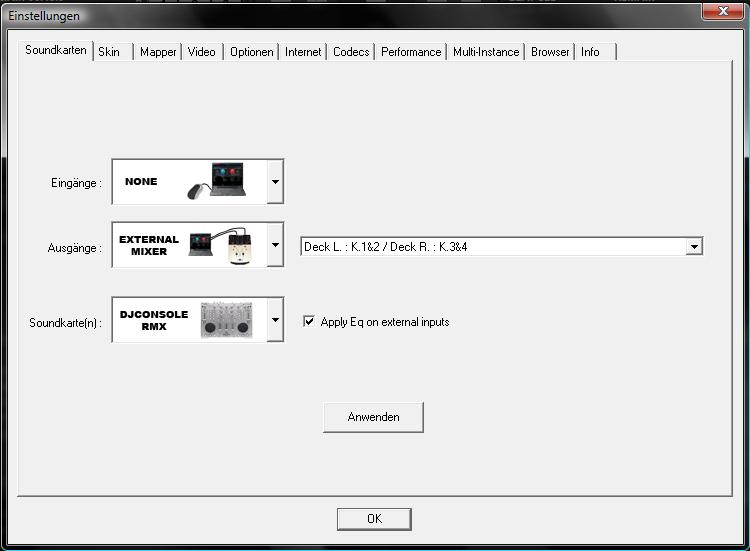The height and width of the screenshot is (551, 750).
Task: Open the Performance tab
Action: click(411, 52)
